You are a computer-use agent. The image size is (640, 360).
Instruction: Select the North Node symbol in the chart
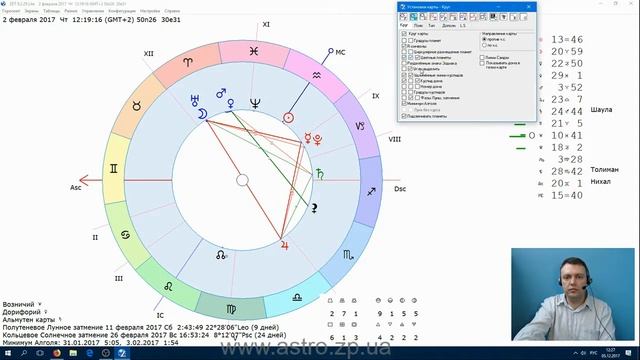click(x=220, y=256)
